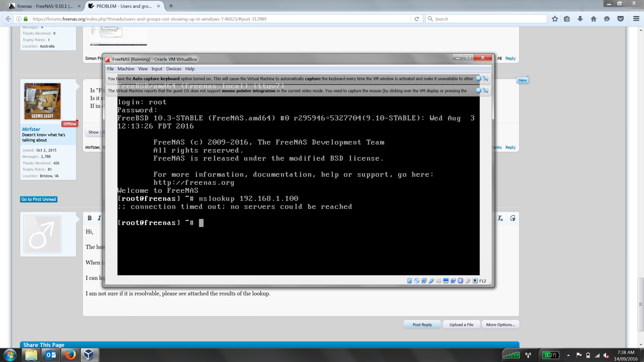644x362 pixels.
Task: Dismiss the mouse pointer integration notification
Action: (x=479, y=90)
